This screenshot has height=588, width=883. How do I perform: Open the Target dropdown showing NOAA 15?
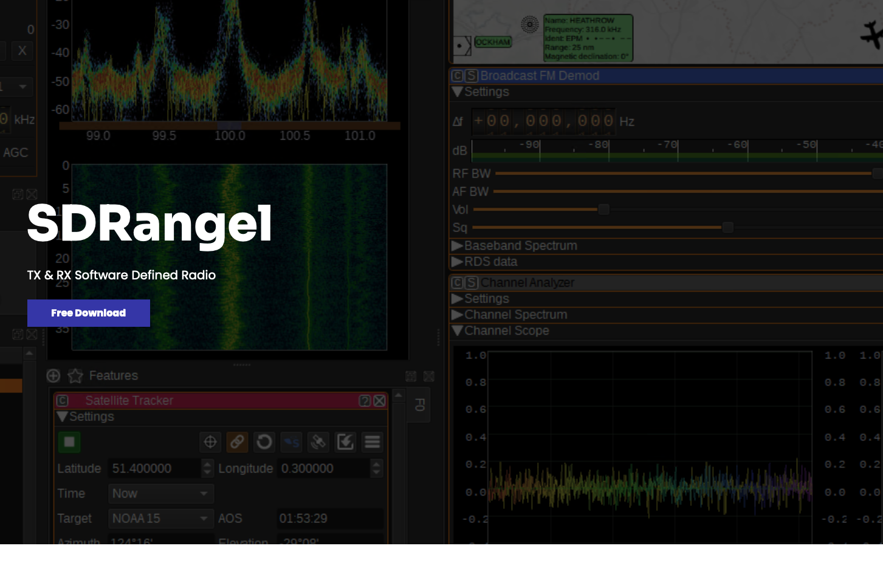(160, 519)
